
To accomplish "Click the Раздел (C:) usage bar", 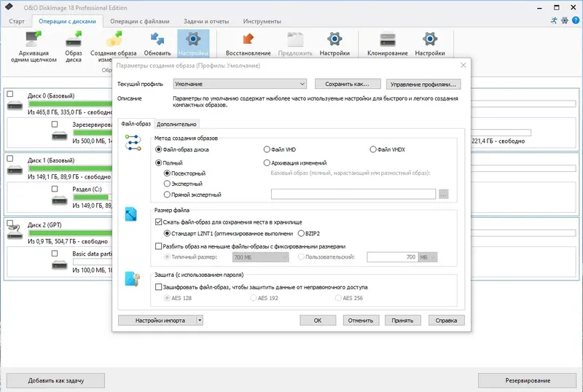I will (92, 197).
